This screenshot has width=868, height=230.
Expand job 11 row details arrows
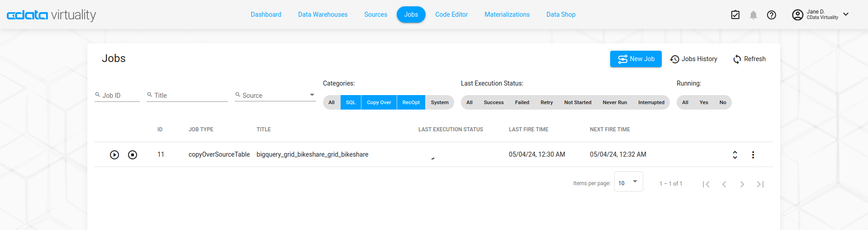[735, 155]
